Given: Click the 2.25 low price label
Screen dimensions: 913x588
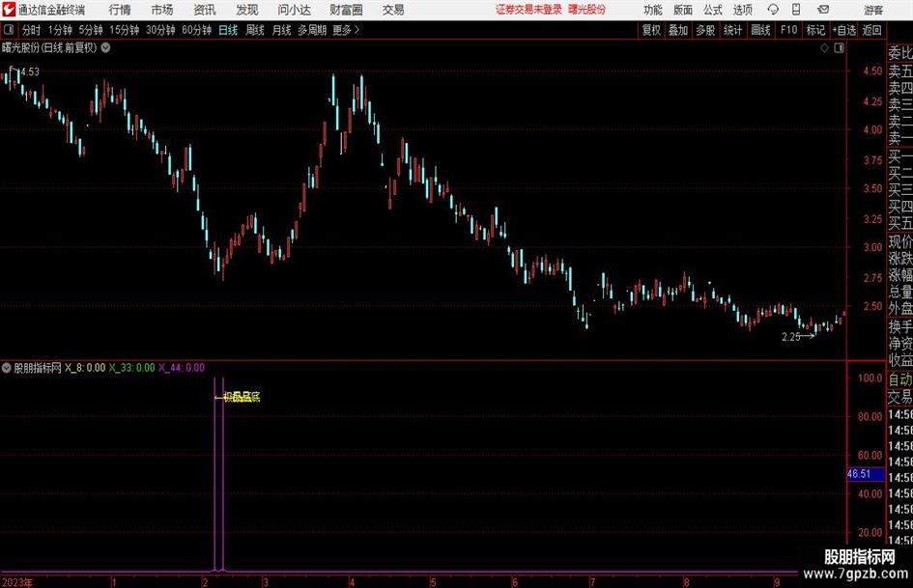Looking at the screenshot, I should [x=790, y=337].
